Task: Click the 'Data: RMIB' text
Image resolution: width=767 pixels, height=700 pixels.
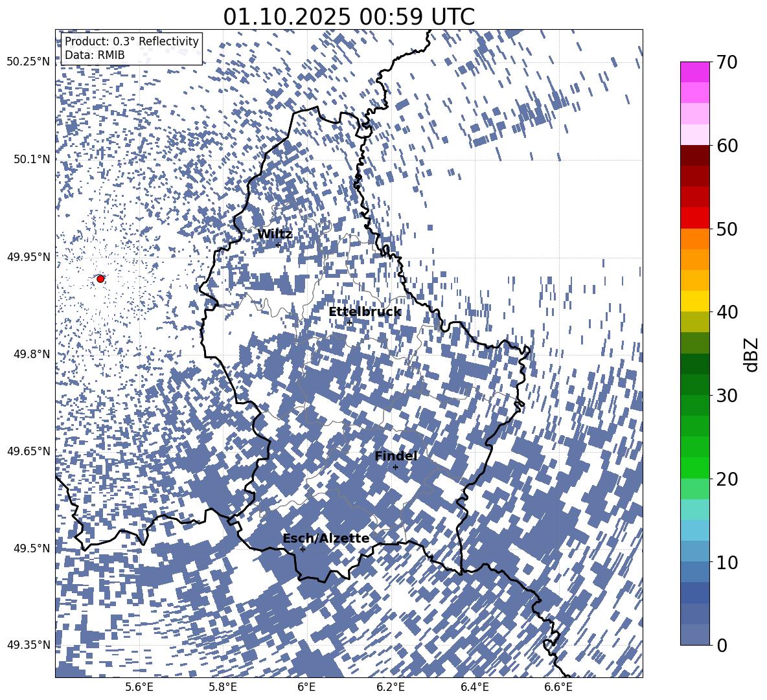Action: (x=95, y=55)
